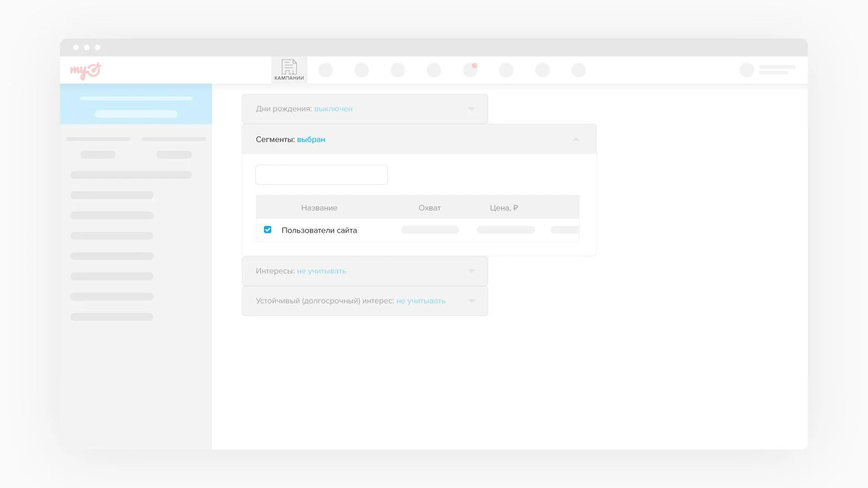Click the nav icon with red notification dot
The width and height of the screenshot is (868, 488).
coord(470,70)
